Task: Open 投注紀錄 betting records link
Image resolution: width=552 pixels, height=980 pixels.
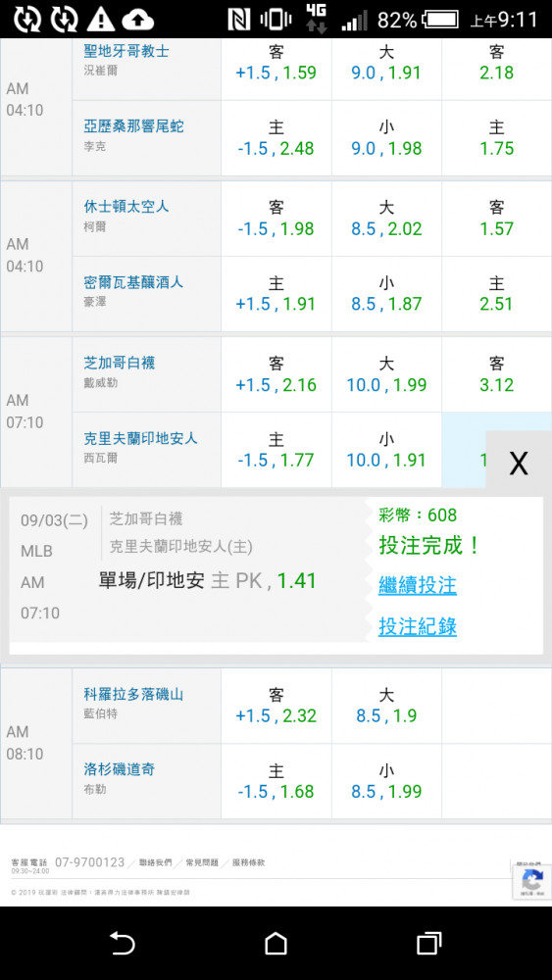Action: pos(418,626)
